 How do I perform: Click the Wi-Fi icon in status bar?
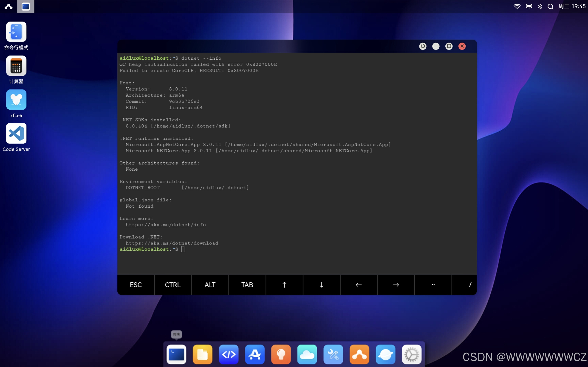(517, 7)
